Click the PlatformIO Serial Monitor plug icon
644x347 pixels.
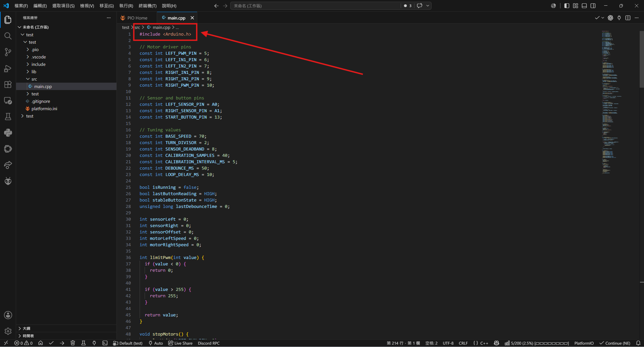(94, 343)
